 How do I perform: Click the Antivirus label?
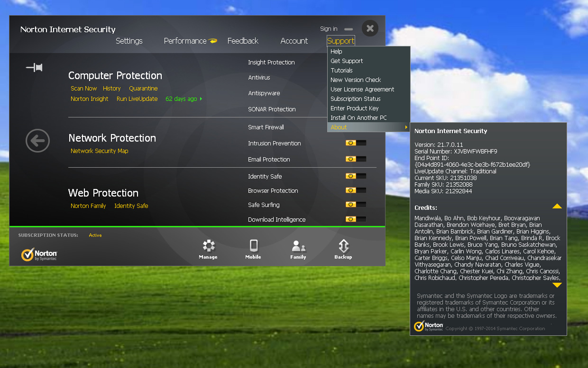pos(259,78)
